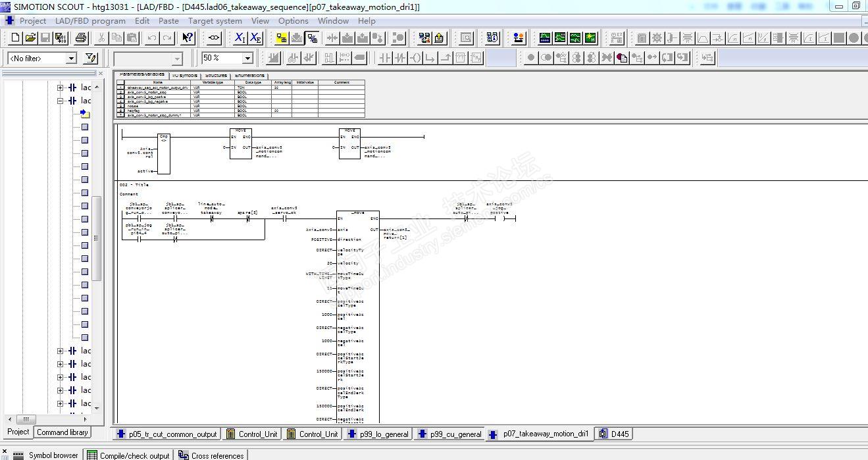Open the Target system menu

tap(215, 20)
